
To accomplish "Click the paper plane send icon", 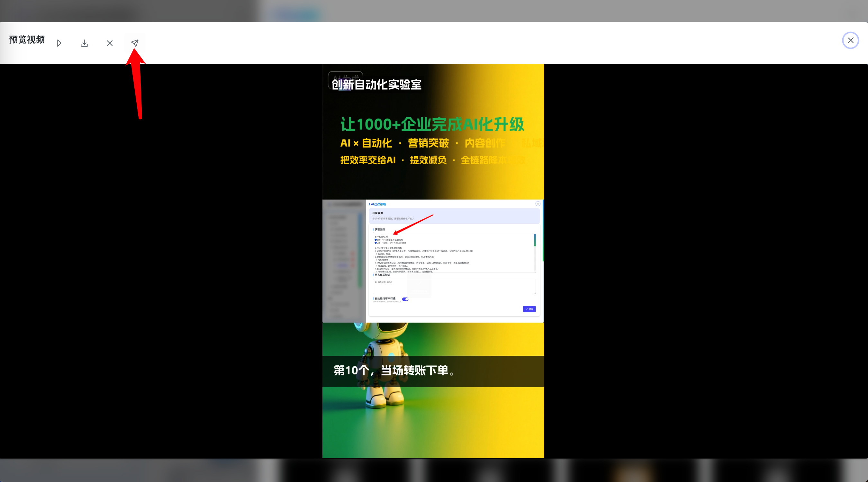I will click(x=135, y=43).
